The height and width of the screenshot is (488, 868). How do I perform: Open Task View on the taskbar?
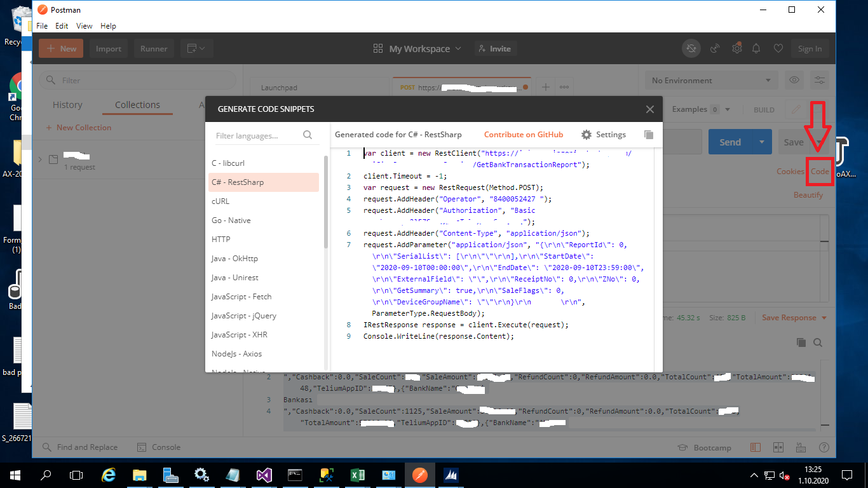[x=76, y=475]
